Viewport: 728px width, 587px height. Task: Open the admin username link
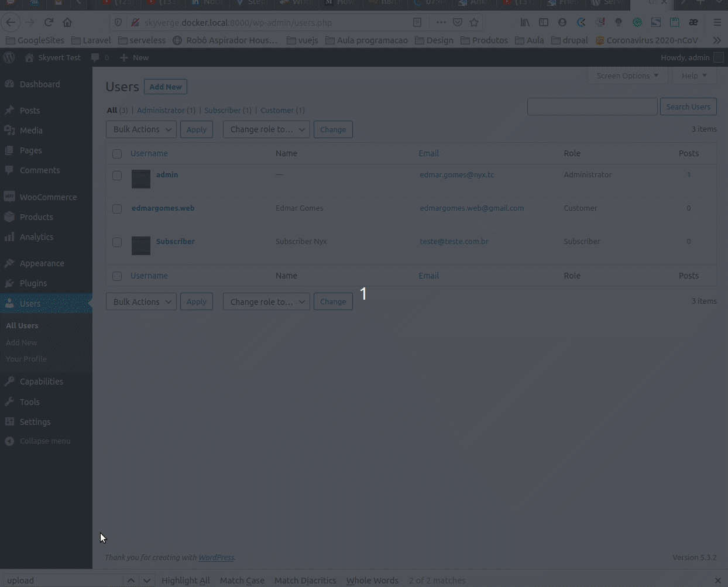pyautogui.click(x=167, y=174)
